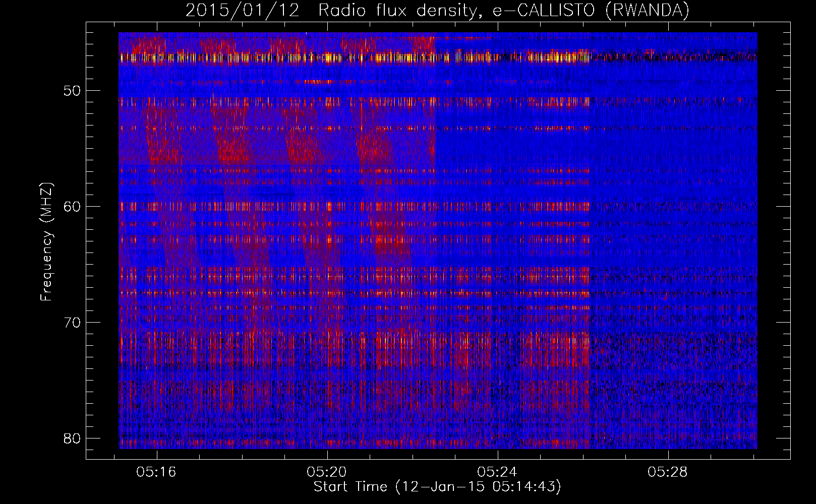Click the 05:16 time tick label
The image size is (816, 504).
click(x=156, y=472)
